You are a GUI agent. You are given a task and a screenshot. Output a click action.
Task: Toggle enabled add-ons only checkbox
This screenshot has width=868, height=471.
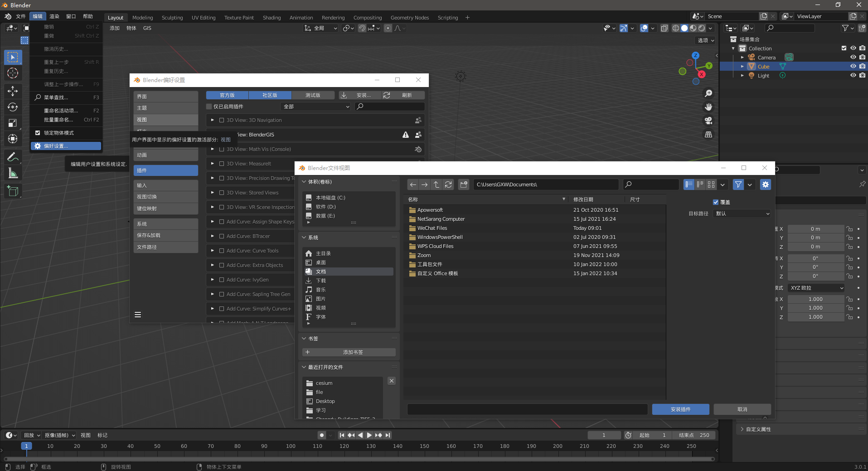(x=209, y=107)
